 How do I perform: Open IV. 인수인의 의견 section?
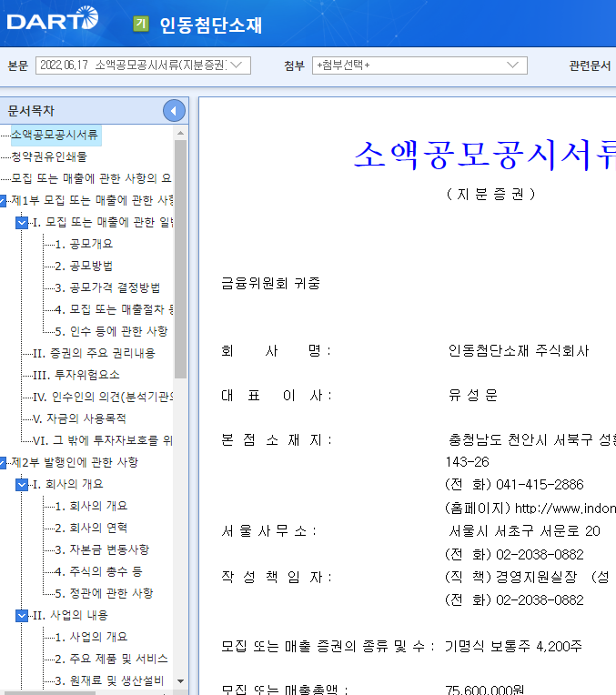103,397
